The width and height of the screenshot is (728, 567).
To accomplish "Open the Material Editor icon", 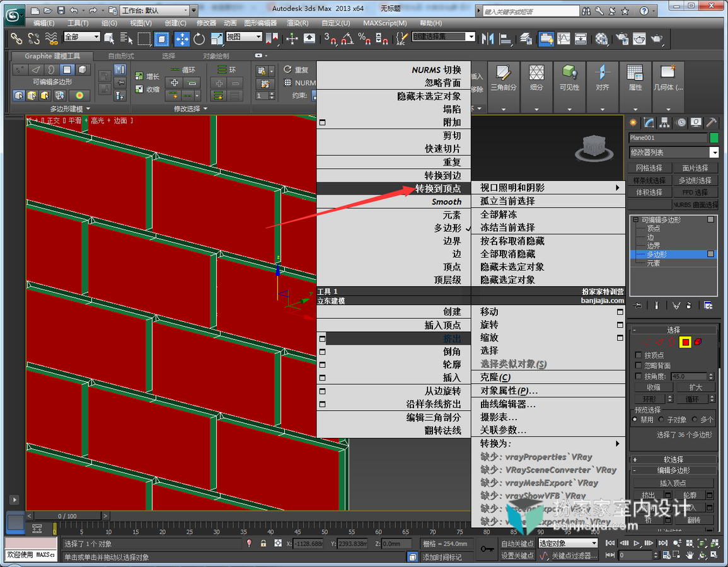I will pyautogui.click(x=602, y=39).
